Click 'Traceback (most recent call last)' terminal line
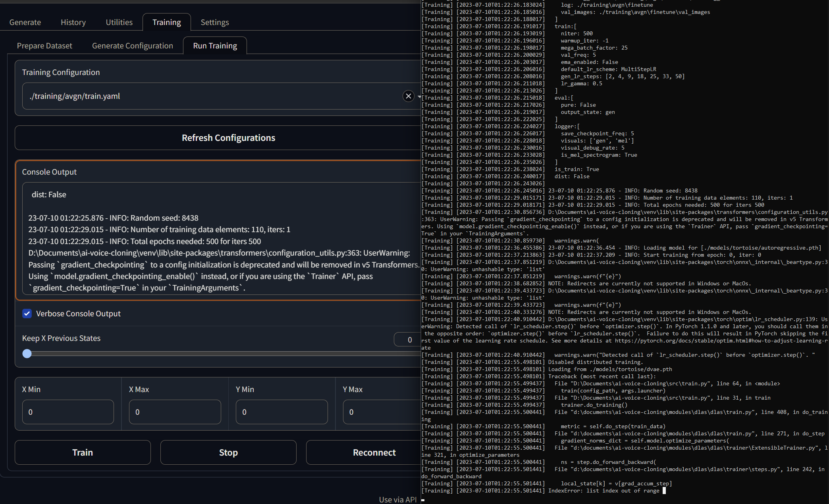 (x=602, y=377)
